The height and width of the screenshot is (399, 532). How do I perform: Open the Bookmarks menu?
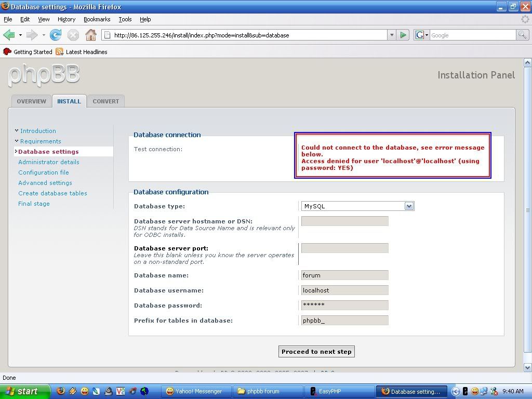coord(97,19)
